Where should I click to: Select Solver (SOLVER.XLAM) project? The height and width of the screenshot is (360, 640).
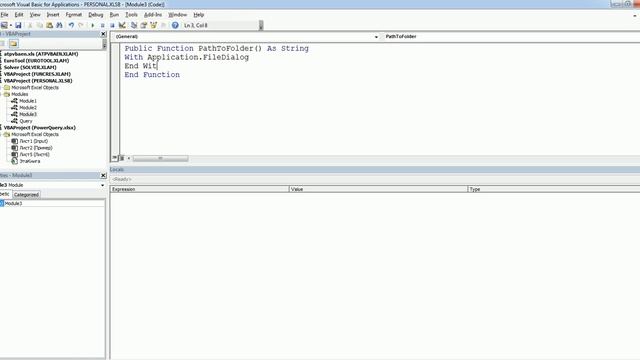point(30,67)
